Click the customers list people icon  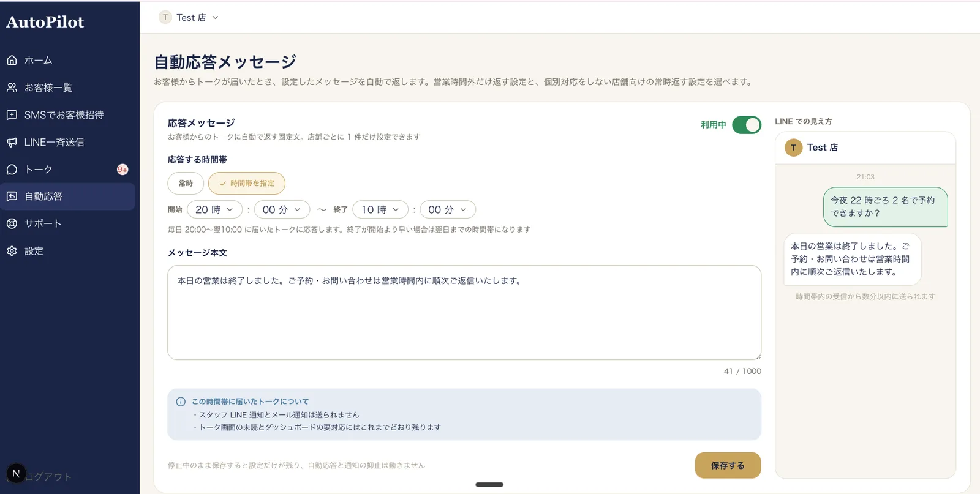(x=12, y=88)
